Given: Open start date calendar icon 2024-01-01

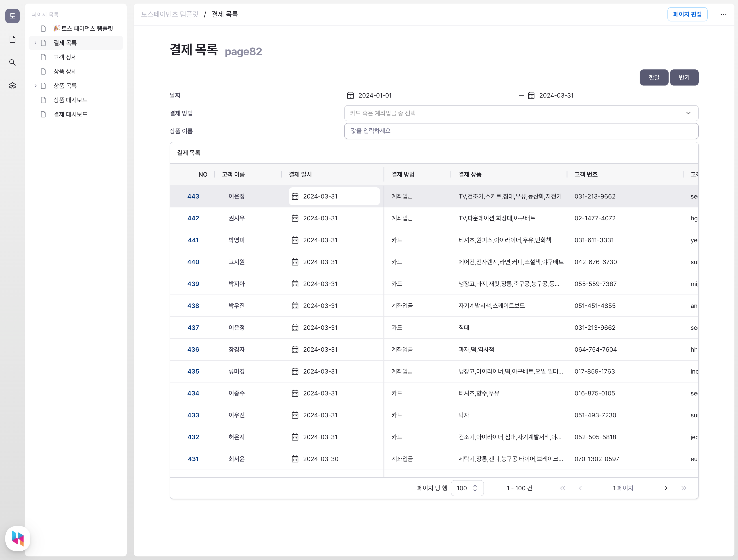Looking at the screenshot, I should pos(350,95).
